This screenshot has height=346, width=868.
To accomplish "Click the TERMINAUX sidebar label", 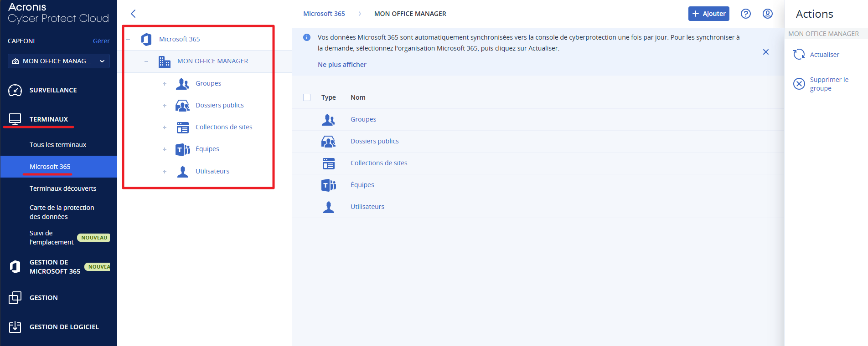I will (49, 119).
